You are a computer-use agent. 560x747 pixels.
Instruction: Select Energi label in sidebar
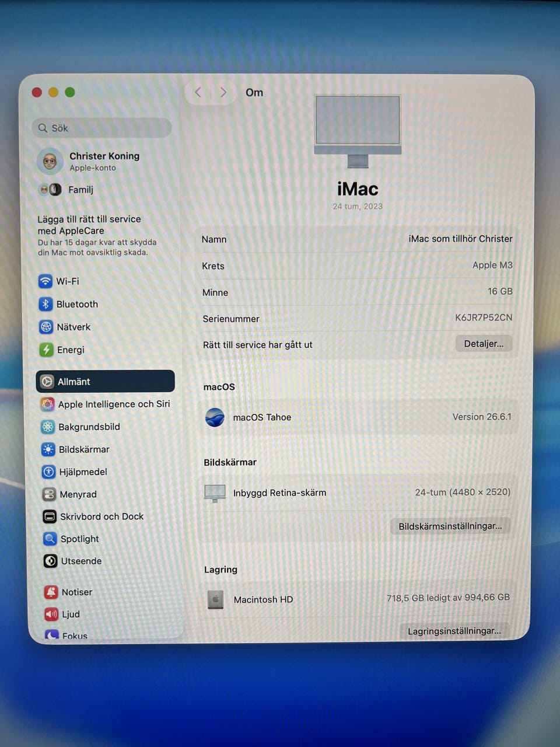pos(71,350)
